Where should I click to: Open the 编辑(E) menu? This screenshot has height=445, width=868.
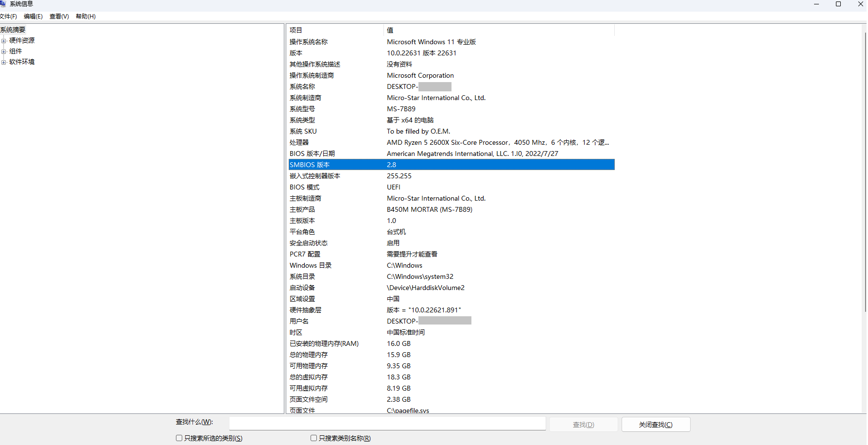tap(33, 16)
